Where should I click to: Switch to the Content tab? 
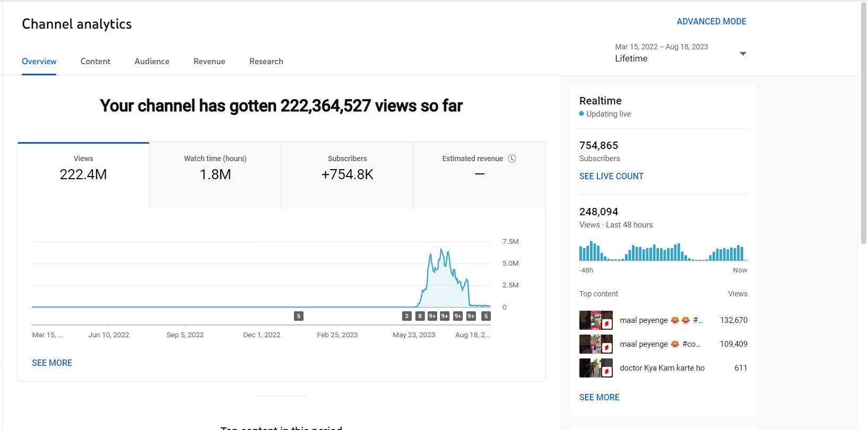point(96,62)
